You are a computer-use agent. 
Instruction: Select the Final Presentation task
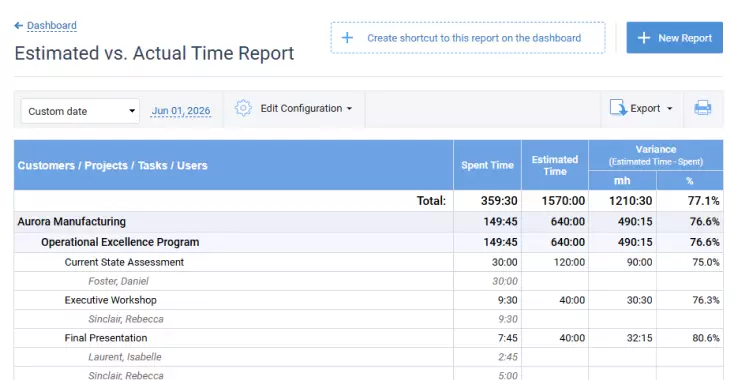[106, 338]
